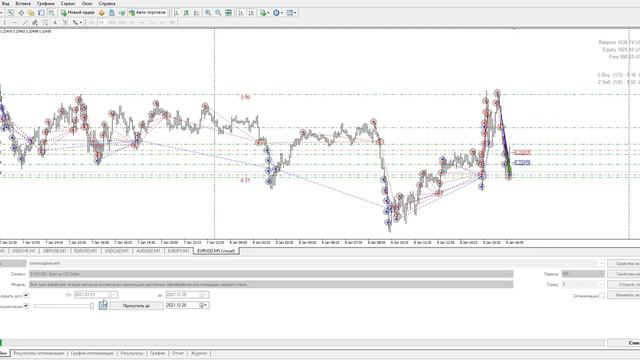Open the Вставка menu
Screen dimensions: 640x360
[x=23, y=3]
